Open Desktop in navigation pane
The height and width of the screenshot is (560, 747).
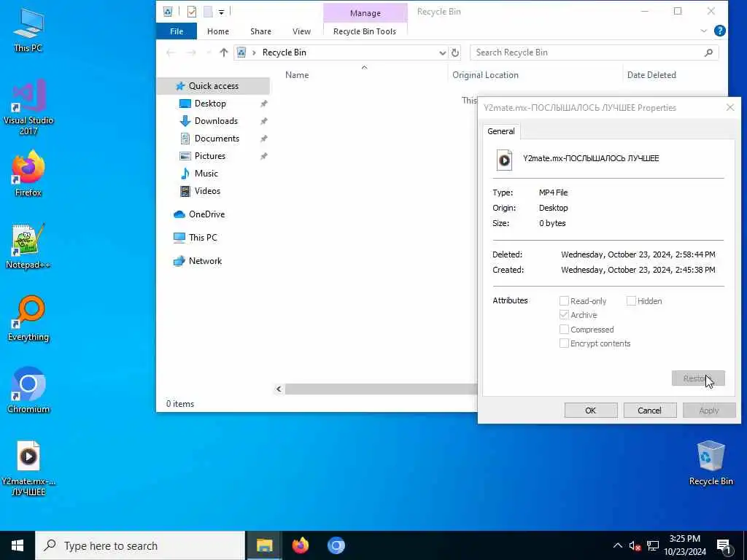(210, 104)
